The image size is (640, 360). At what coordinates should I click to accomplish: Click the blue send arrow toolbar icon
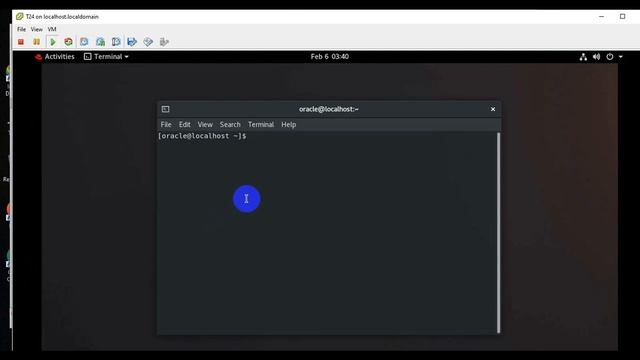pos(132,42)
